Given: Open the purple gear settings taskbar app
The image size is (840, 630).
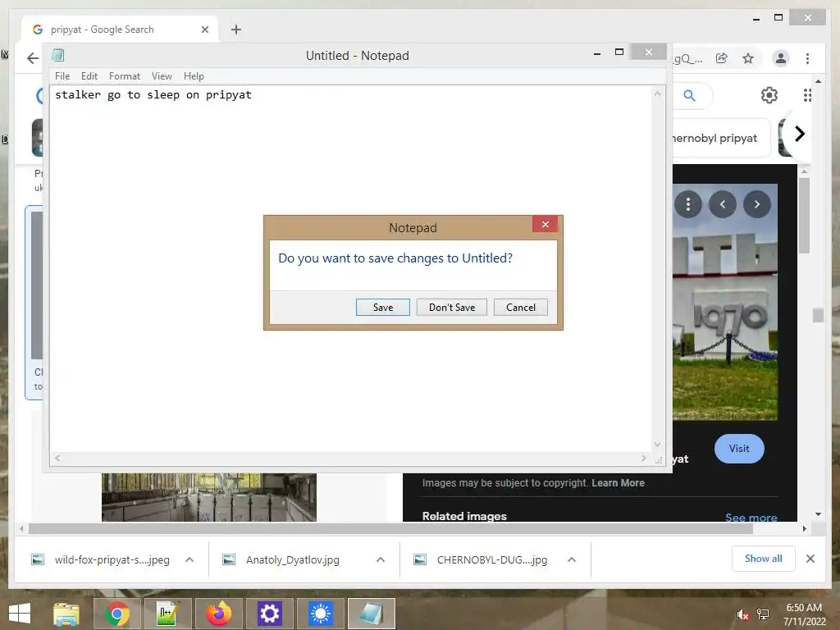Looking at the screenshot, I should coord(269,614).
